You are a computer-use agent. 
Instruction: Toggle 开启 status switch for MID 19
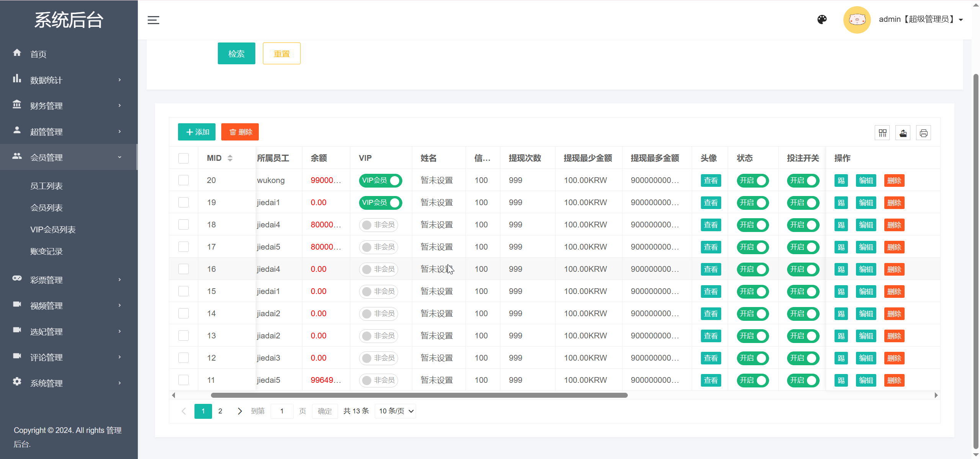tap(752, 203)
